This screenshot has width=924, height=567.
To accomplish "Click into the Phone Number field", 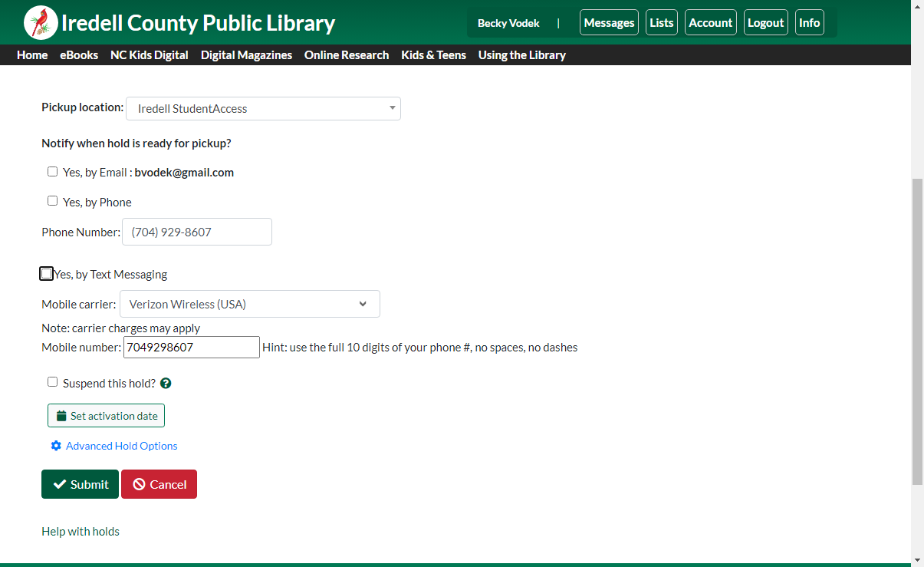I will (197, 232).
